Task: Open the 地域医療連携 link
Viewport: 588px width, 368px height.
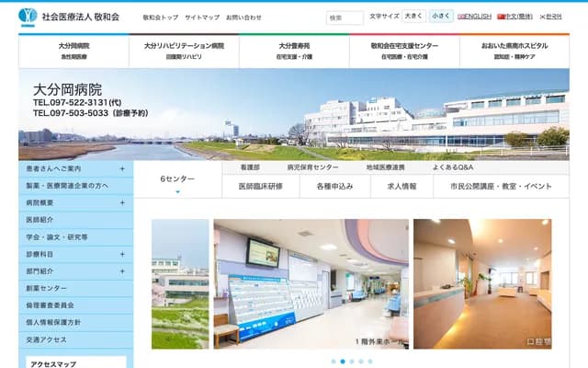Action: (386, 167)
